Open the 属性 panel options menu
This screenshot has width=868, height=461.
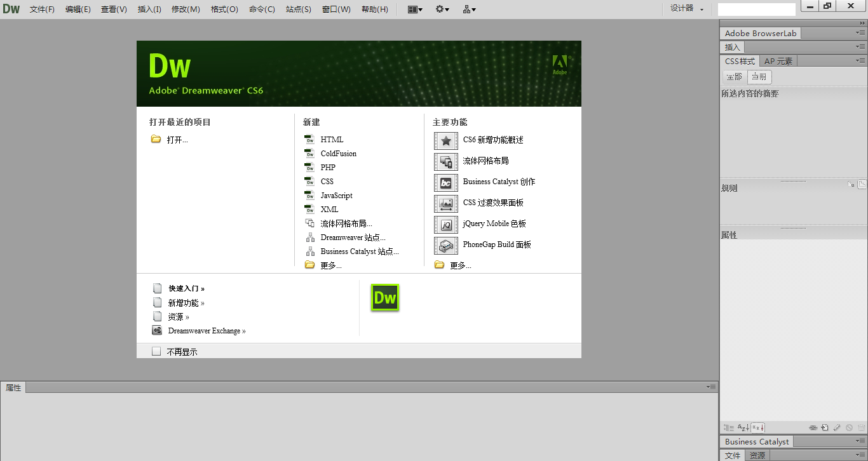(712, 387)
